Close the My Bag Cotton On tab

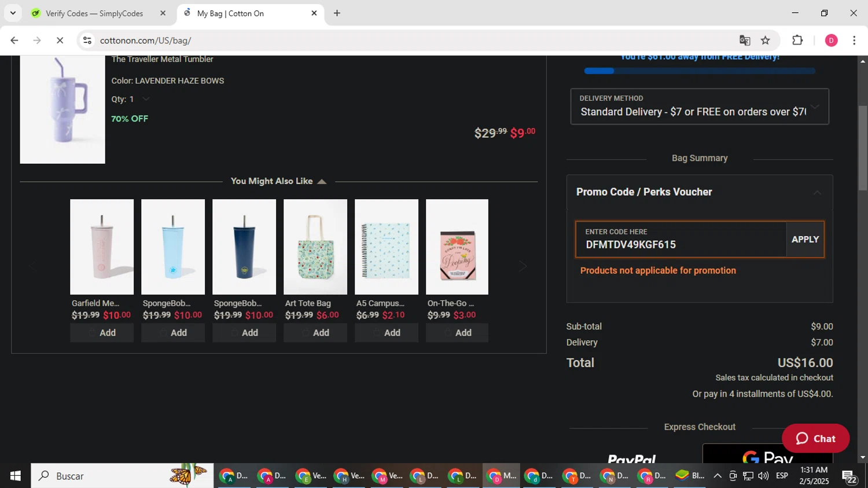tap(314, 13)
